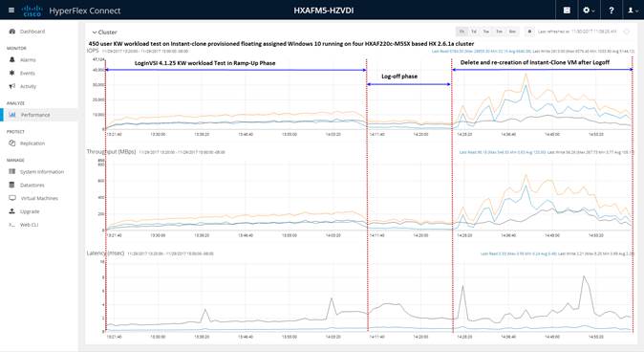Click the HyperFlex Connect title text
The image size is (644, 352).
85,11
